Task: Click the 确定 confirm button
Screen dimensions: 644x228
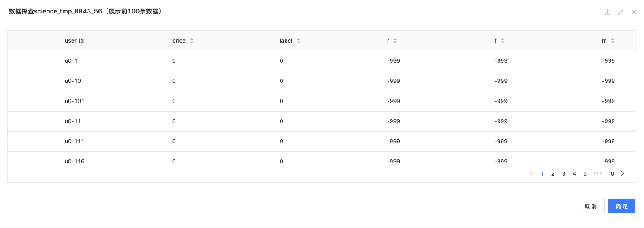Action: [x=622, y=206]
